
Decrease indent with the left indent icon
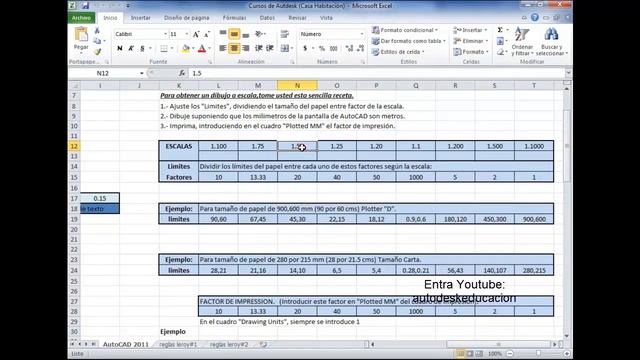tap(258, 48)
